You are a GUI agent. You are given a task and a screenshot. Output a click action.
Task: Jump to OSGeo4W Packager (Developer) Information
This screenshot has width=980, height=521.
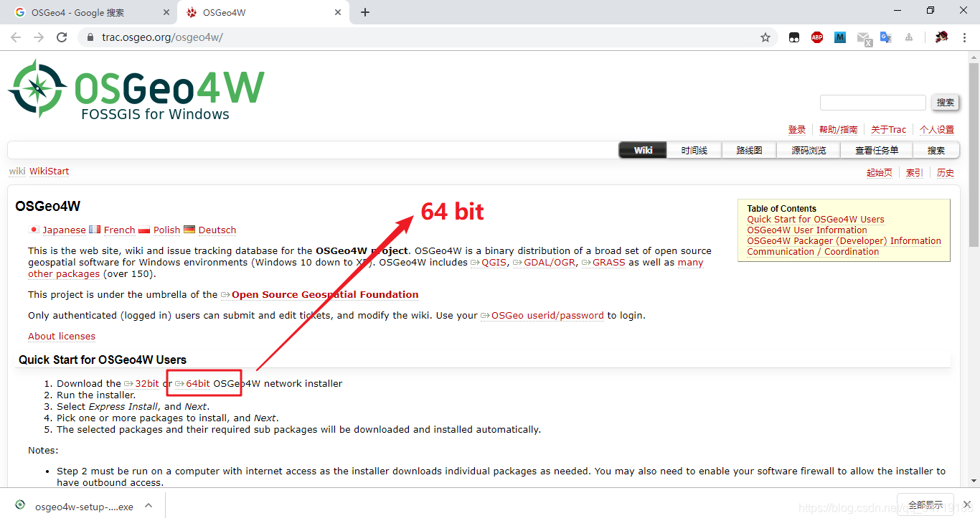point(844,241)
